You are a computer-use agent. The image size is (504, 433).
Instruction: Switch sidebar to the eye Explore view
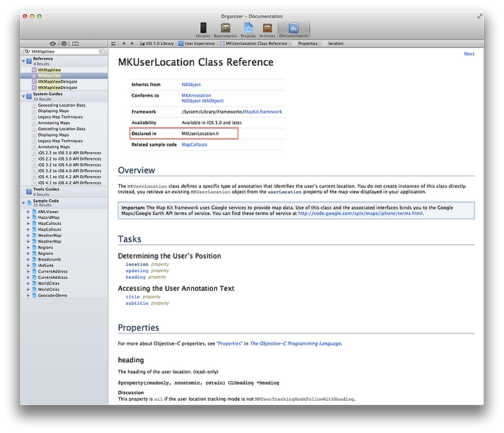coord(52,43)
